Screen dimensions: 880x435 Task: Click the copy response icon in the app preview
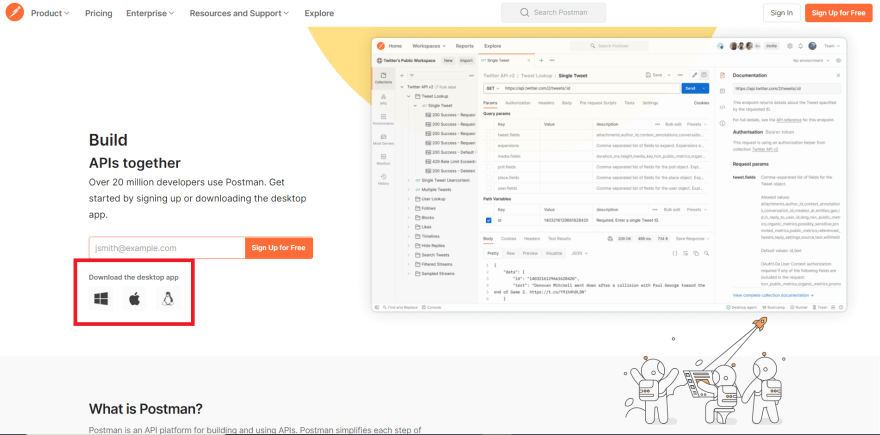point(696,253)
